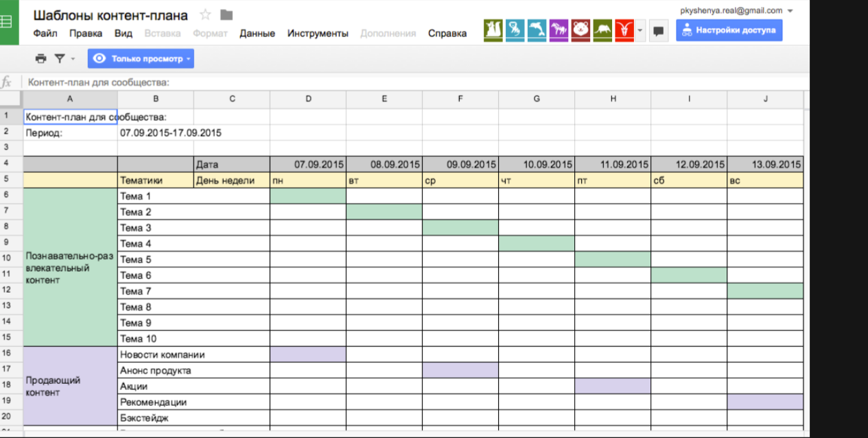The width and height of the screenshot is (868, 438).
Task: Click the Настройки доступа share button
Action: coord(729,30)
